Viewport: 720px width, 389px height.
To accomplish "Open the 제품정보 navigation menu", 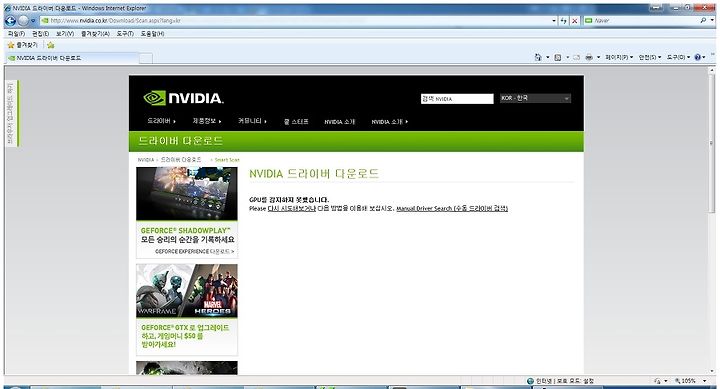I will click(x=207, y=121).
